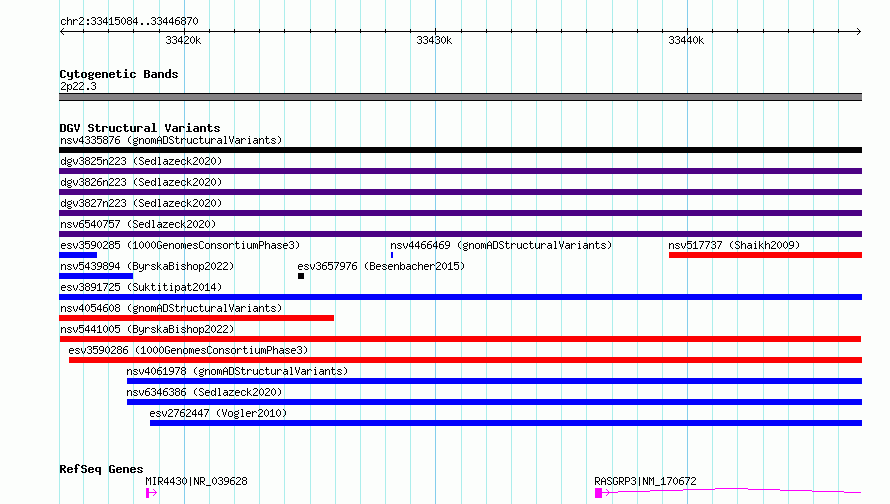890x504 pixels.
Task: Open dgv3827n223 (Sedlazeck2020) label
Action: click(x=141, y=203)
